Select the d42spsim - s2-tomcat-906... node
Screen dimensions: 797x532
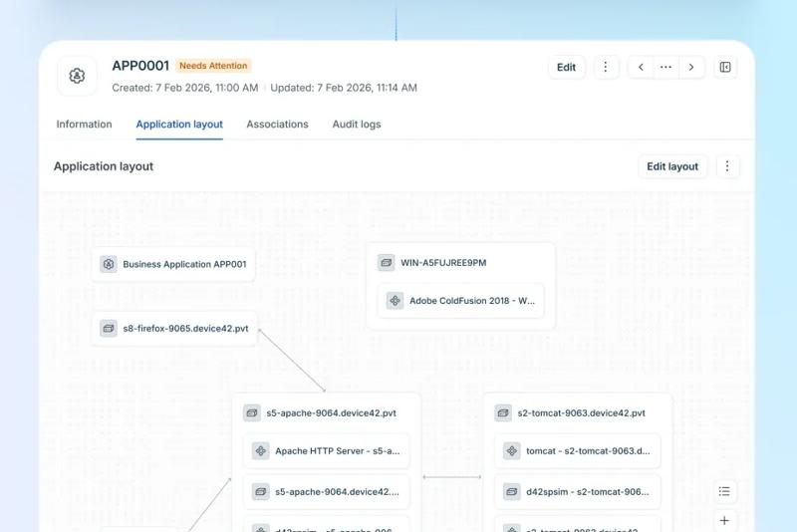pos(578,492)
